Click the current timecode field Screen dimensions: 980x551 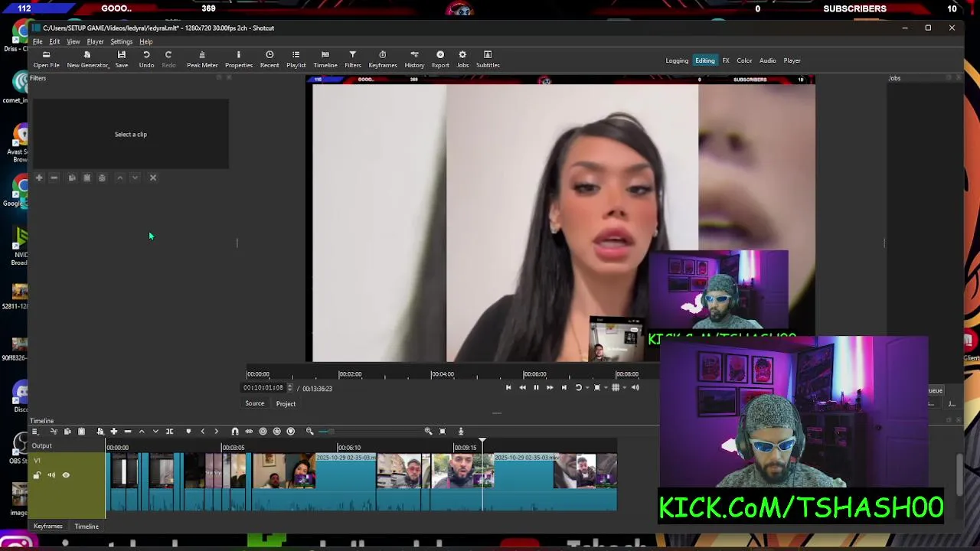[263, 388]
